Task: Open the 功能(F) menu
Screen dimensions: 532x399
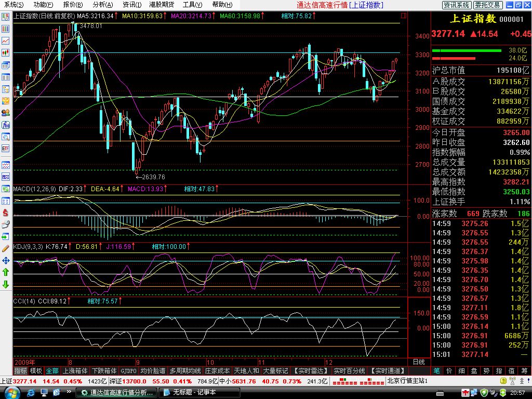Action: 43,4
